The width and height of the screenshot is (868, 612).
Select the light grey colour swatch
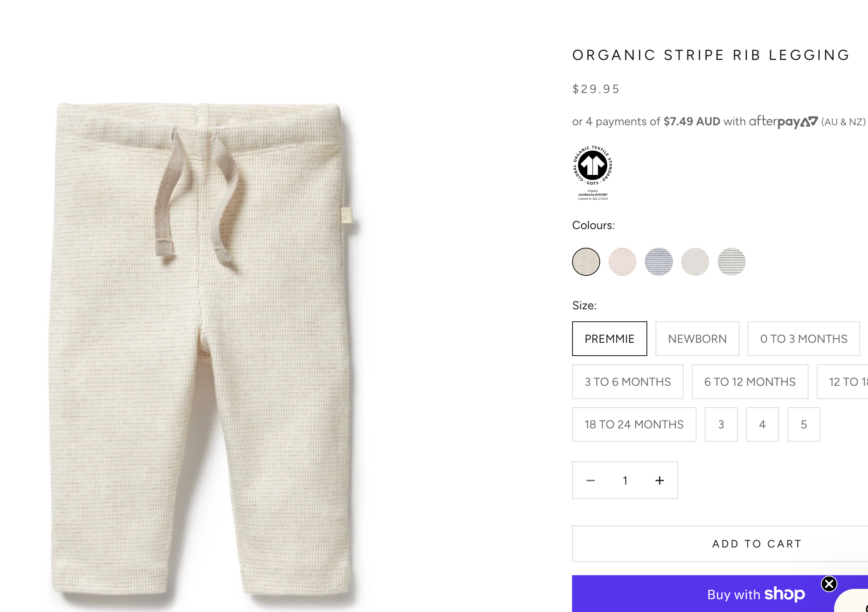[695, 262]
